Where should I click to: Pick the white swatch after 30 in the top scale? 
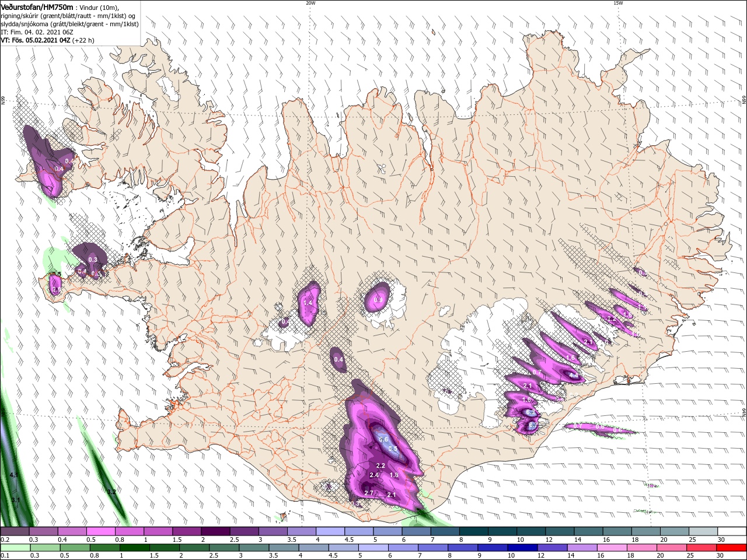(x=732, y=531)
